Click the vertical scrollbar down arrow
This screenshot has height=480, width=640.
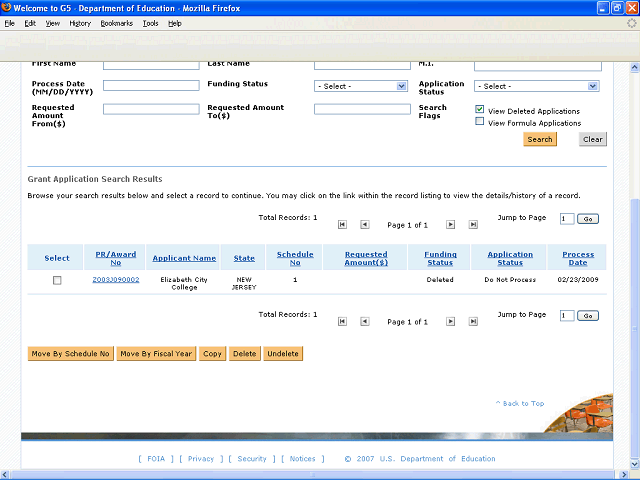point(635,464)
